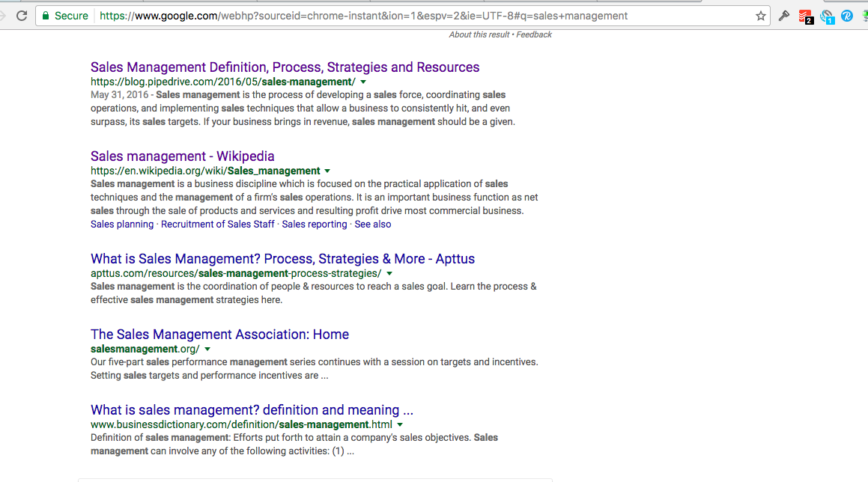Click the snippet starting 'Our five-part sales performance'
The image size is (868, 482).
pyautogui.click(x=315, y=368)
